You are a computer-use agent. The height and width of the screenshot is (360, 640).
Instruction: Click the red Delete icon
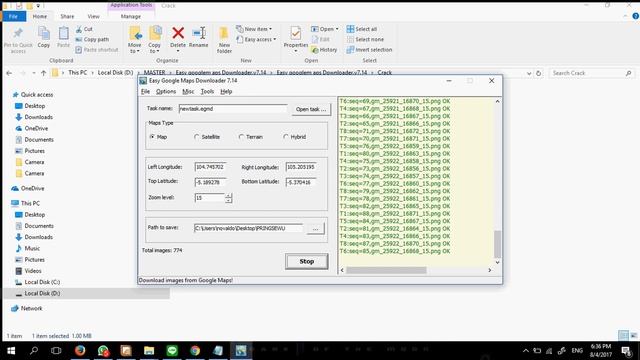click(x=178, y=33)
